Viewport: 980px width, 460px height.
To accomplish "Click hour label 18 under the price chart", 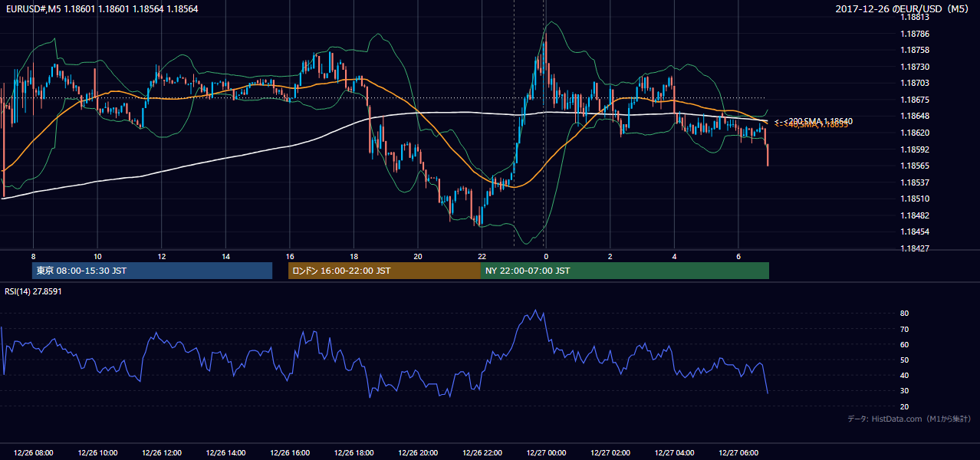I will point(354,256).
